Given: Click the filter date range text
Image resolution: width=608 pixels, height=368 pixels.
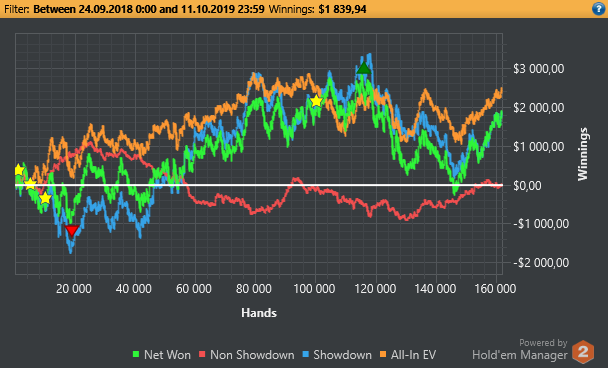Looking at the screenshot, I should click(149, 9).
